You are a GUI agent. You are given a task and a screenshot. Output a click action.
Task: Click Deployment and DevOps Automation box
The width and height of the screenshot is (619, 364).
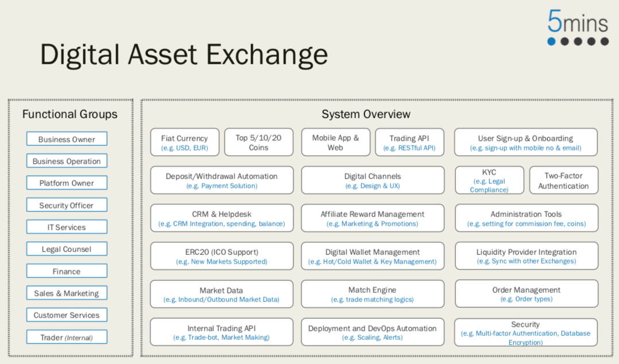click(x=373, y=332)
